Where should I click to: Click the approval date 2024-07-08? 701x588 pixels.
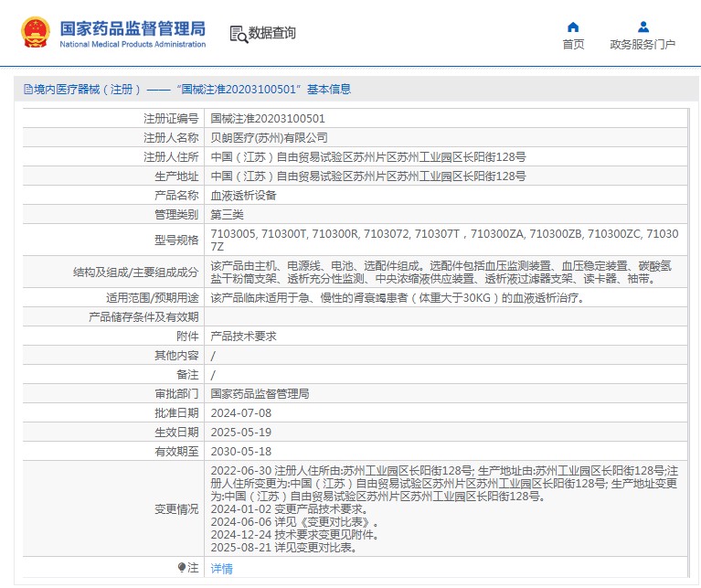[x=240, y=413]
